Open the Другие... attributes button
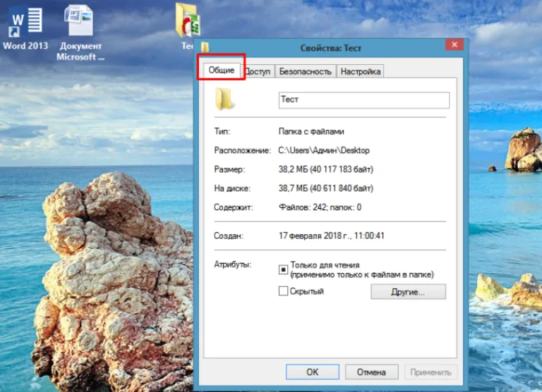The image size is (542, 392). coord(408,292)
